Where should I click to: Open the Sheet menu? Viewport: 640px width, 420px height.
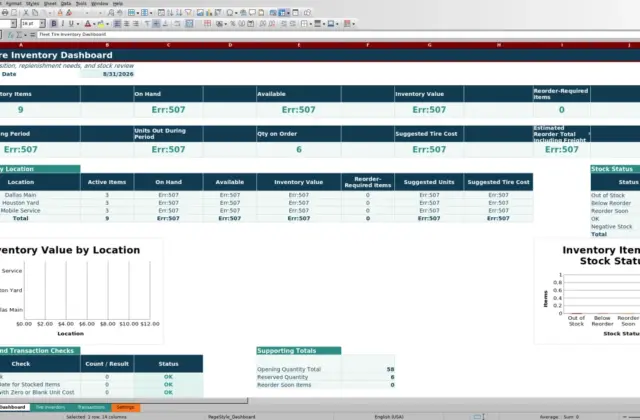pyautogui.click(x=50, y=3)
